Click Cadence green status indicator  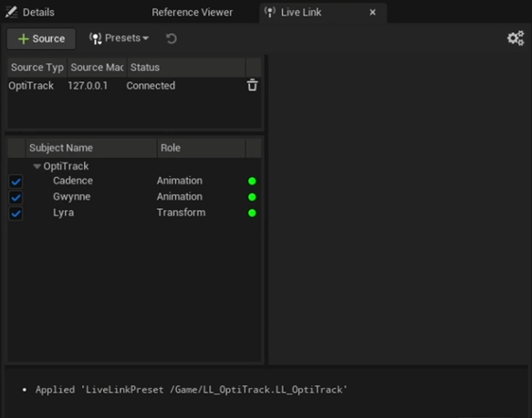[x=252, y=181]
